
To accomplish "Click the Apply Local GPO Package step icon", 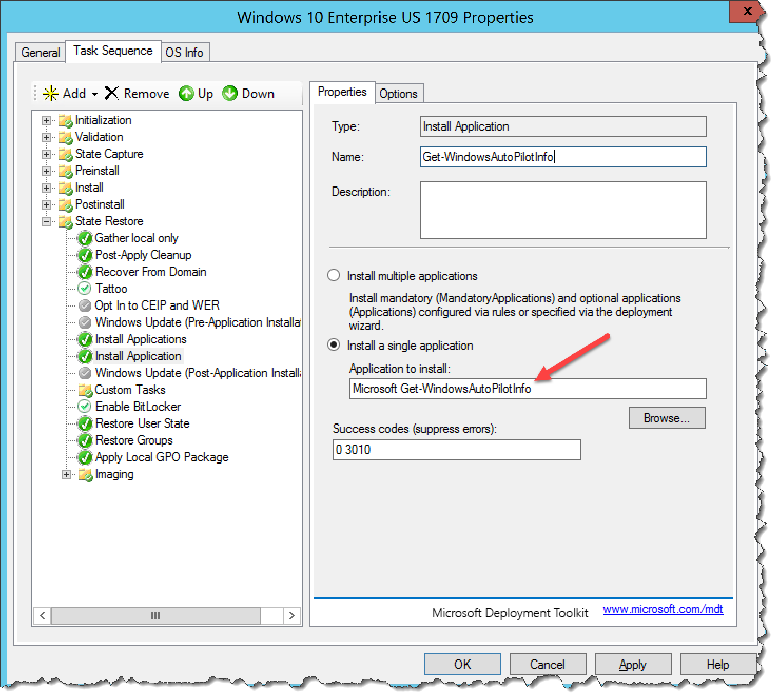I will point(85,457).
